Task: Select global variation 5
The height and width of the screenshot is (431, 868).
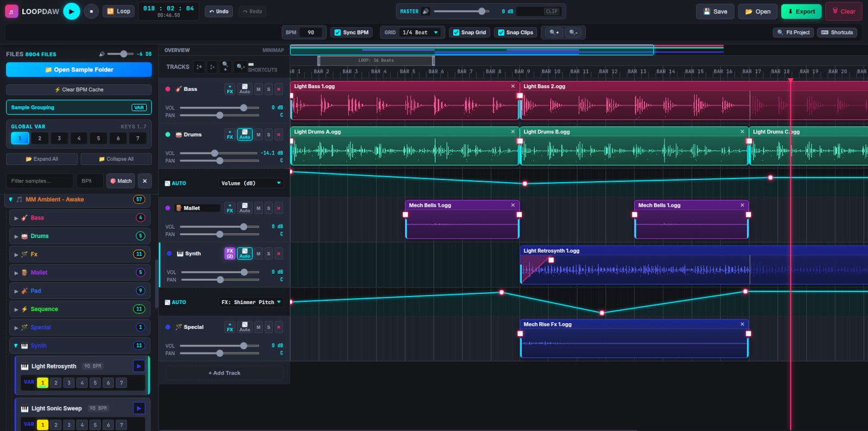Action: pos(98,138)
